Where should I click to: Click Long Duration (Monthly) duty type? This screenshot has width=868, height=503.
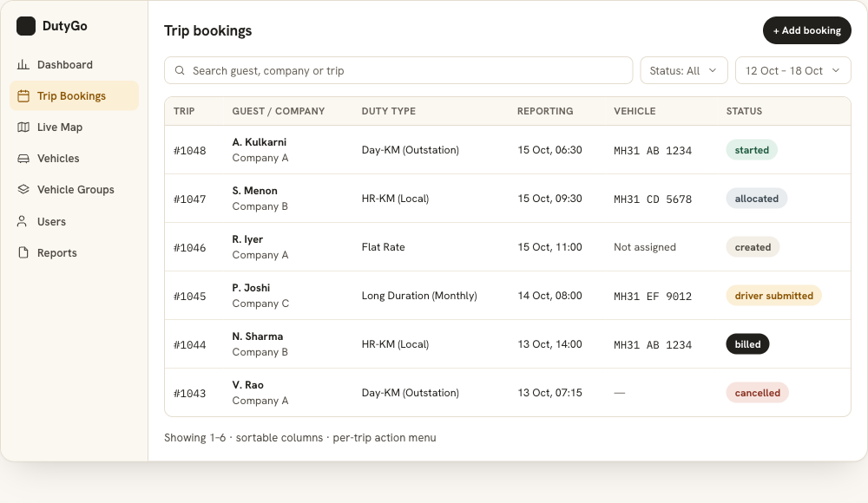click(x=419, y=296)
